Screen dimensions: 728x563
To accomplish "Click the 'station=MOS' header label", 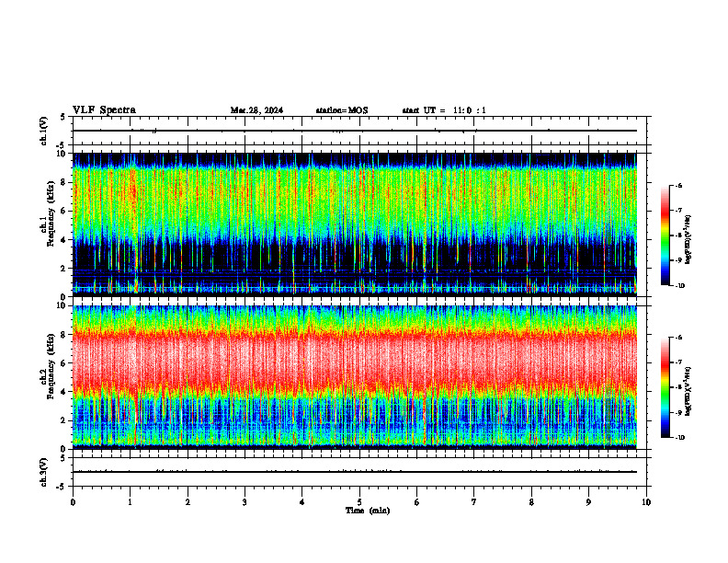I will point(342,110).
